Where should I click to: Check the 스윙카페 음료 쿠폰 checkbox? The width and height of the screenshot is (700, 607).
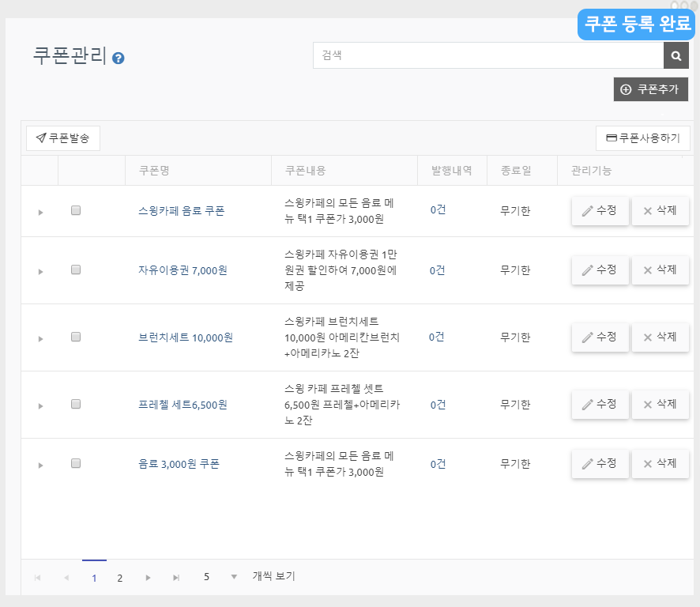point(76,210)
